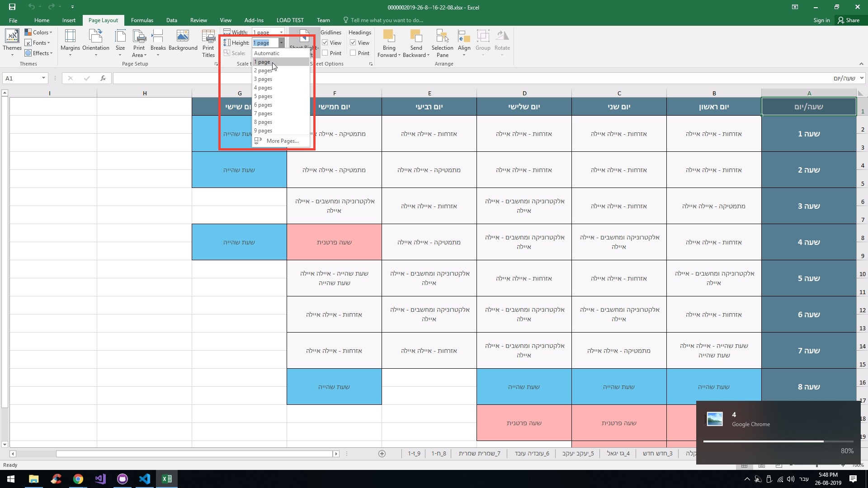Image resolution: width=868 pixels, height=488 pixels.
Task: Choose 9 pages in Height list
Action: 281,131
